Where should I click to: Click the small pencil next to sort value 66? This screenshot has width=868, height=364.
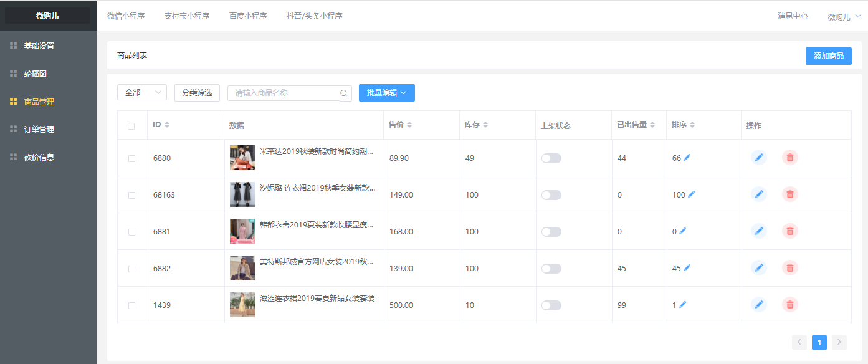point(687,158)
